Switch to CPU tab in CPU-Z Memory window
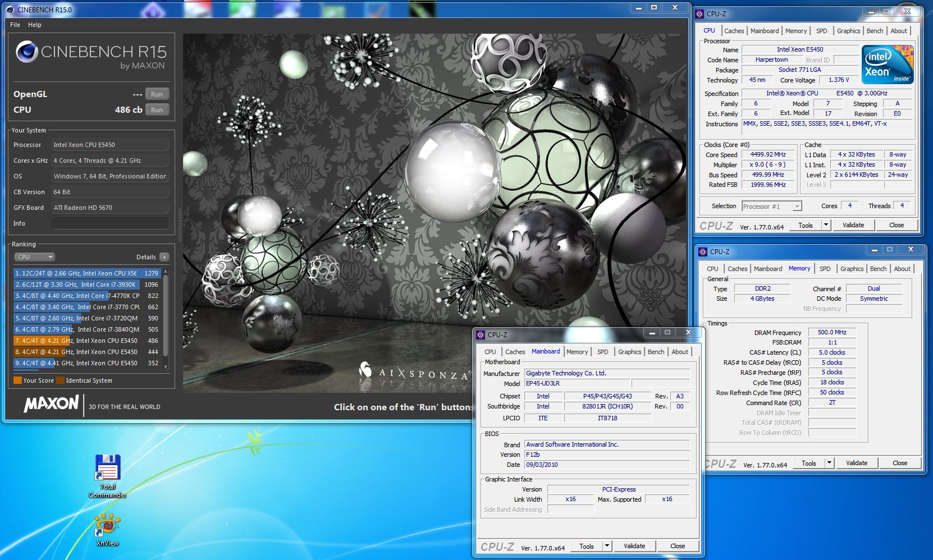Screen dimensions: 933x560 tap(712, 269)
